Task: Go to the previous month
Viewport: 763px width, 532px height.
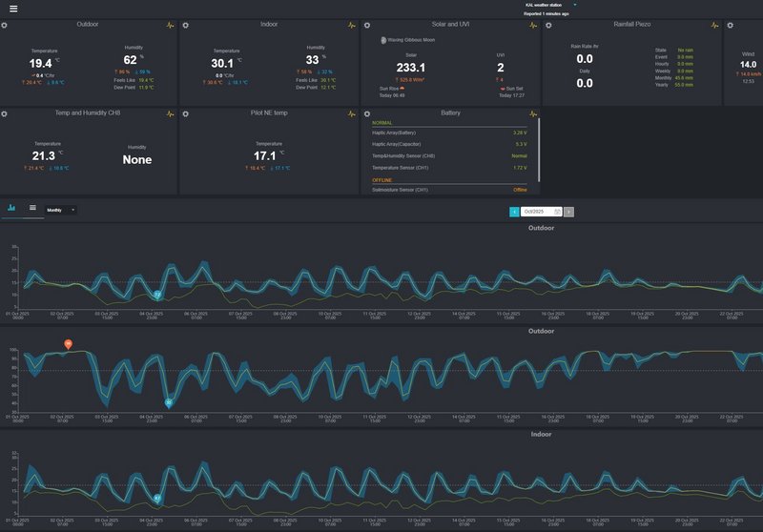Action: click(514, 212)
